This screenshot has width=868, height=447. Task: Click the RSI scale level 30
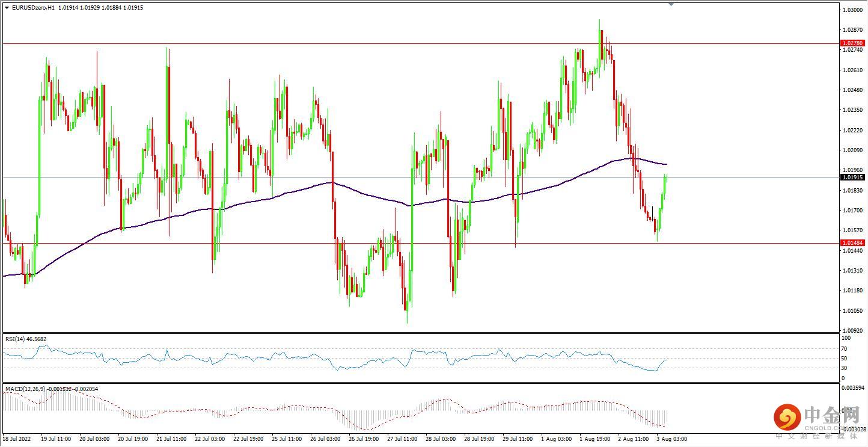(x=845, y=368)
